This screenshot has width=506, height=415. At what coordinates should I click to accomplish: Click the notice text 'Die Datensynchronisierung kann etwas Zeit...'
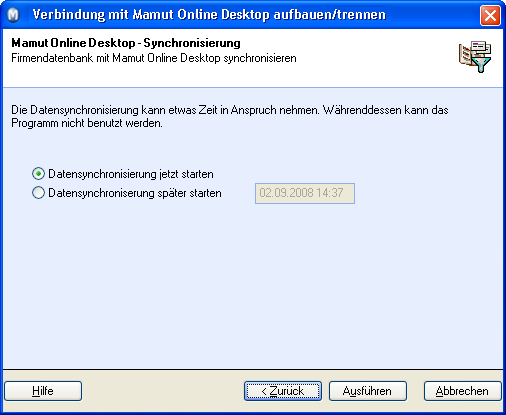click(x=230, y=116)
